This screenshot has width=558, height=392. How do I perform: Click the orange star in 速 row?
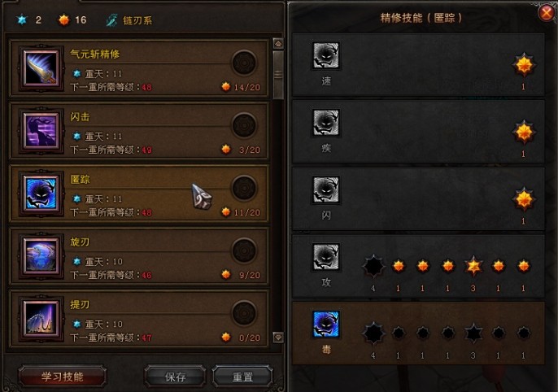tap(524, 65)
